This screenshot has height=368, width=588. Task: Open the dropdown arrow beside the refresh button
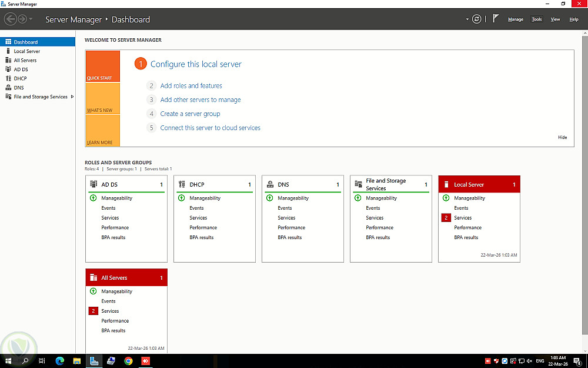click(467, 19)
